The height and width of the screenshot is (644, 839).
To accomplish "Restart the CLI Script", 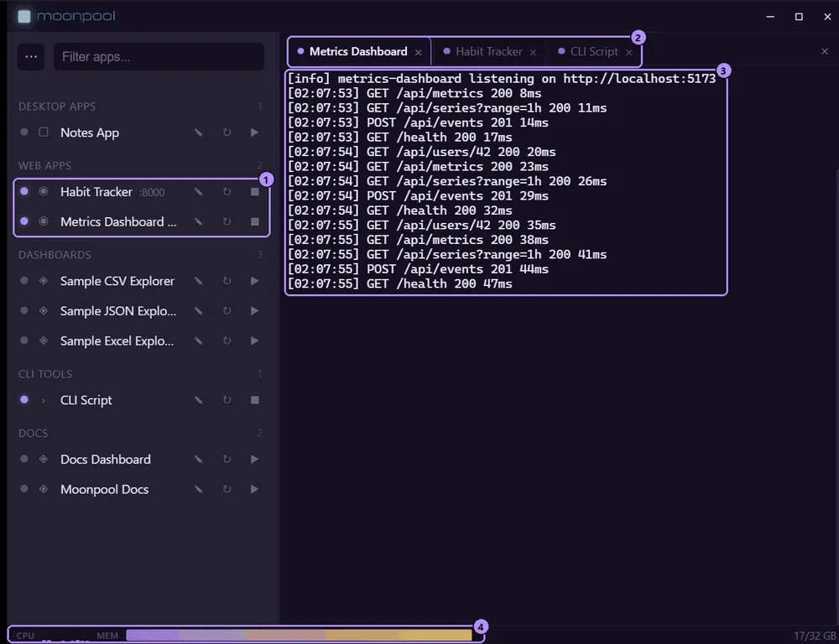I will pos(227,401).
